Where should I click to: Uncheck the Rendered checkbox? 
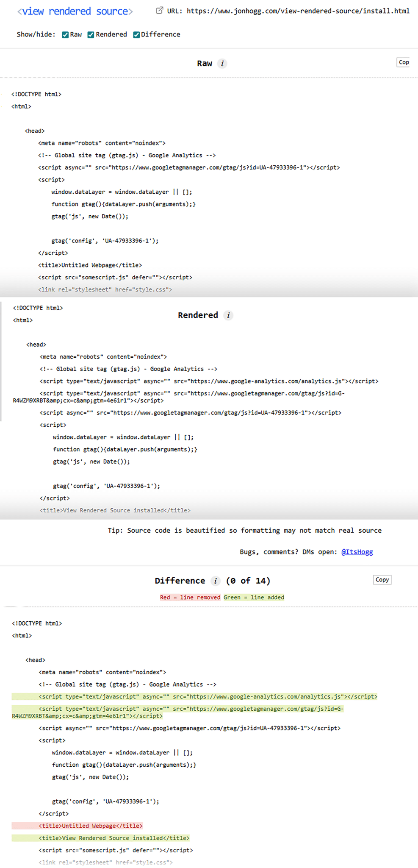point(91,35)
